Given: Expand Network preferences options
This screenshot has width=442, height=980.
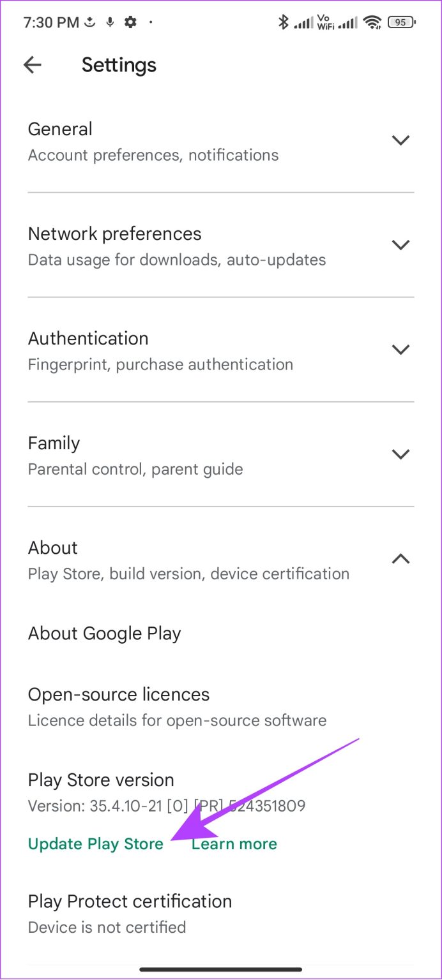Looking at the screenshot, I should point(401,244).
